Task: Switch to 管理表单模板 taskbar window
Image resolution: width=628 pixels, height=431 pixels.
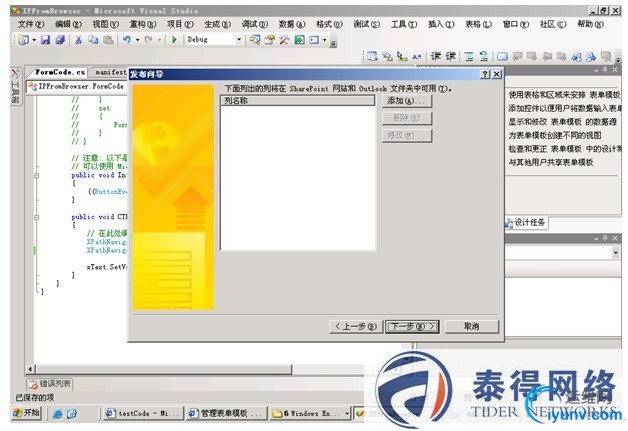Action: (x=226, y=413)
